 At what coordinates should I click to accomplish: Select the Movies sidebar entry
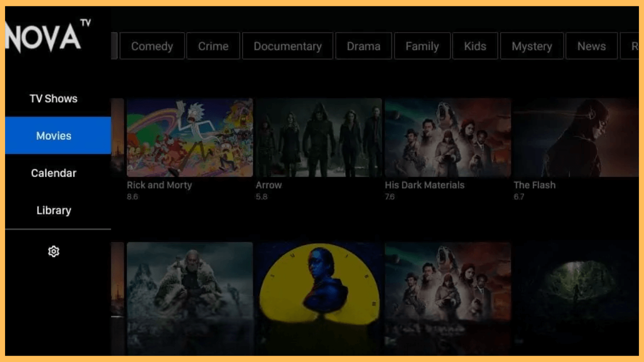(x=53, y=135)
